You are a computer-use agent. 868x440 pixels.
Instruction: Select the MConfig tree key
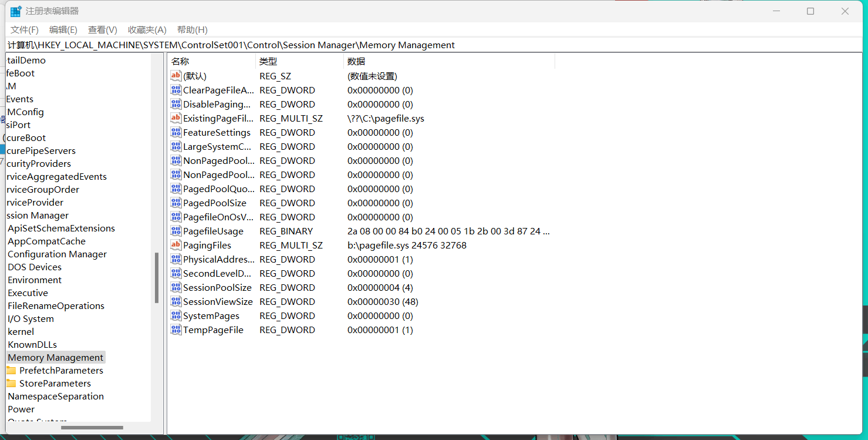click(25, 112)
